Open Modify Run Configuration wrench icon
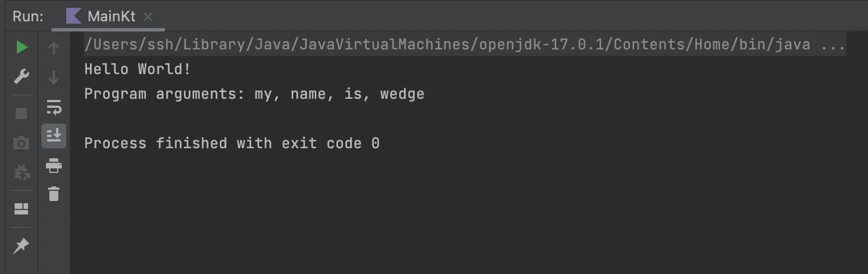868x274 pixels. click(21, 76)
